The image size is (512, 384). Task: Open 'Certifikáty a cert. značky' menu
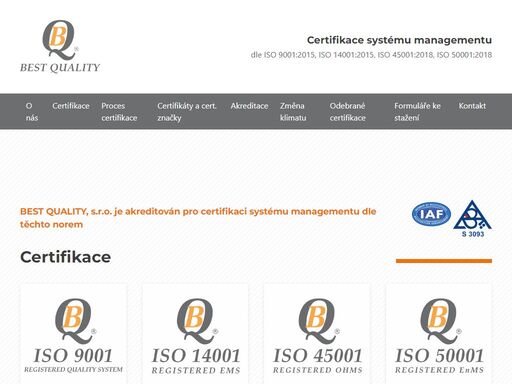tap(187, 112)
